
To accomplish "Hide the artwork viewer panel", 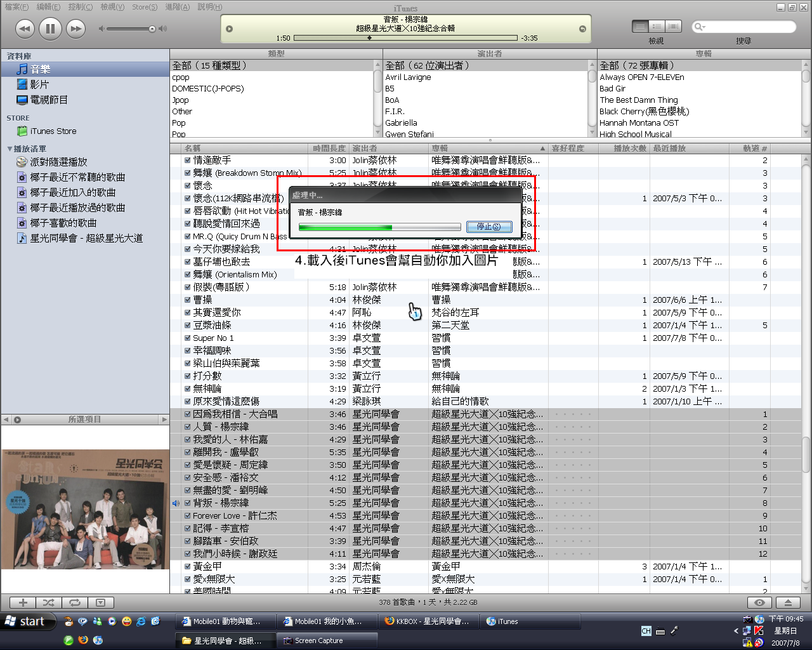I will pyautogui.click(x=100, y=603).
